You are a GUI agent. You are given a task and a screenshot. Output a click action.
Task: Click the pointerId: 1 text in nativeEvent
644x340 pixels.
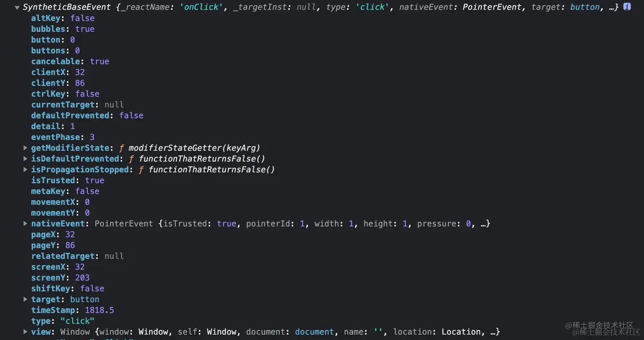pyautogui.click(x=276, y=223)
